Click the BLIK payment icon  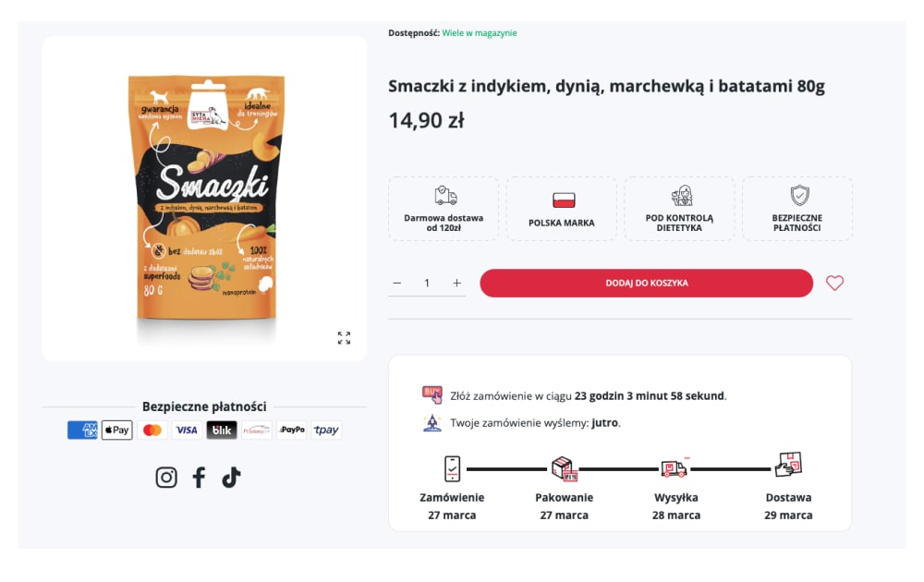pos(222,430)
